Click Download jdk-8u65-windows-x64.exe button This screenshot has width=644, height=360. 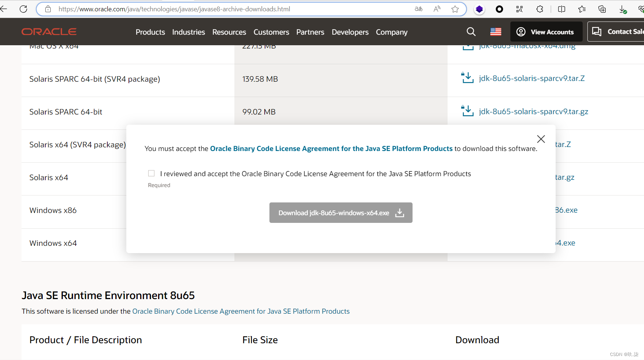point(341,213)
